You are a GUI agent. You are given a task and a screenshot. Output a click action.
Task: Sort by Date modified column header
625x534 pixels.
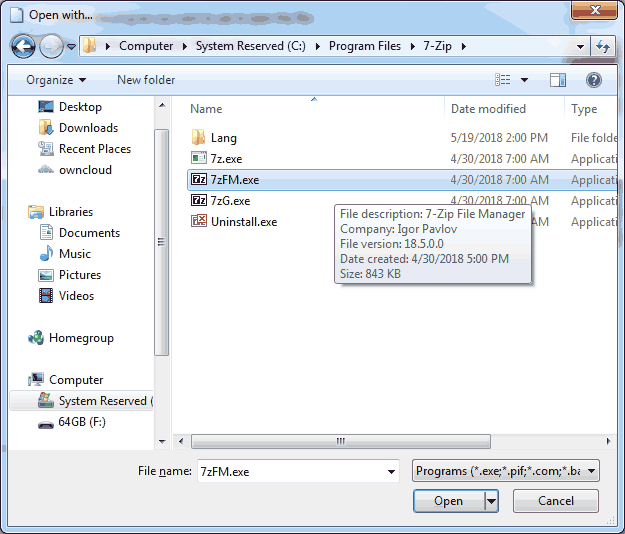(x=488, y=109)
